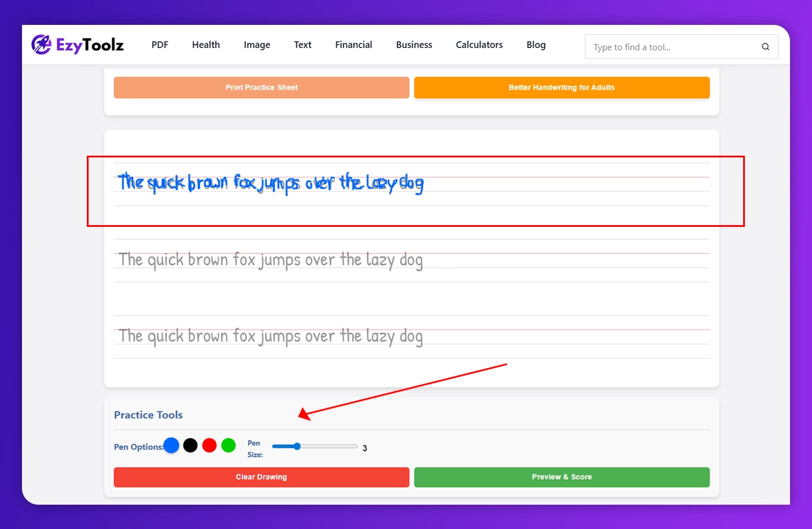Open the Health menu
The height and width of the screenshot is (529, 812).
point(205,45)
